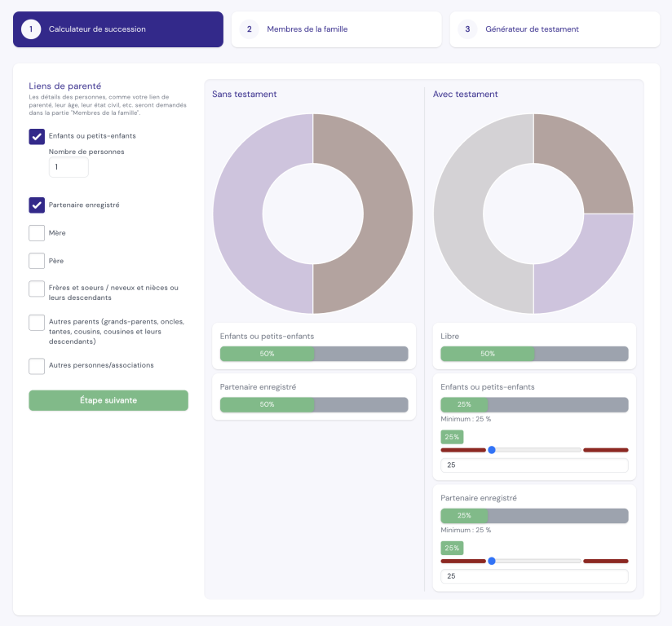Focus the Partenaire enregistré percentage value field
Image resolution: width=672 pixels, height=626 pixels.
(x=534, y=576)
